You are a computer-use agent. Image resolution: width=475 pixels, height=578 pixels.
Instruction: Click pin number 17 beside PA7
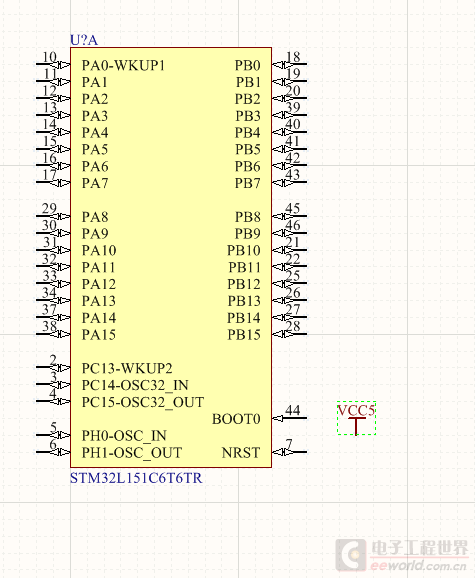click(49, 175)
